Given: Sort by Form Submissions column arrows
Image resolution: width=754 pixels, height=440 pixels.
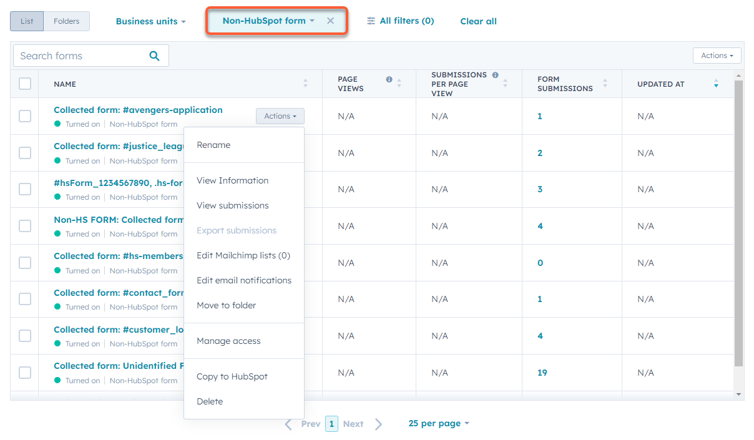Looking at the screenshot, I should (x=605, y=83).
